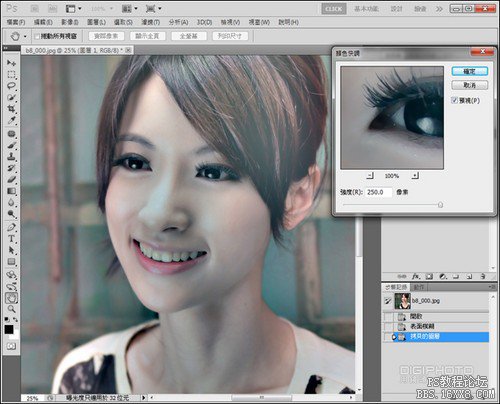Open the history panel options menu

coord(492,287)
